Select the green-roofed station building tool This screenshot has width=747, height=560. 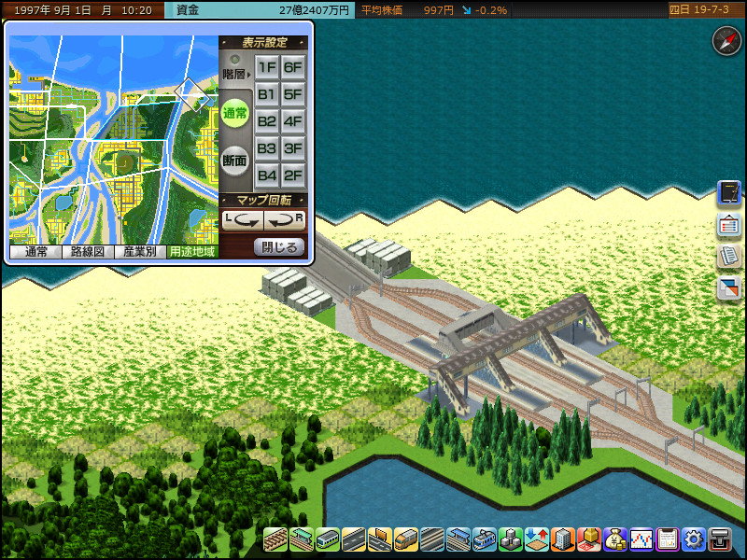pos(302,539)
